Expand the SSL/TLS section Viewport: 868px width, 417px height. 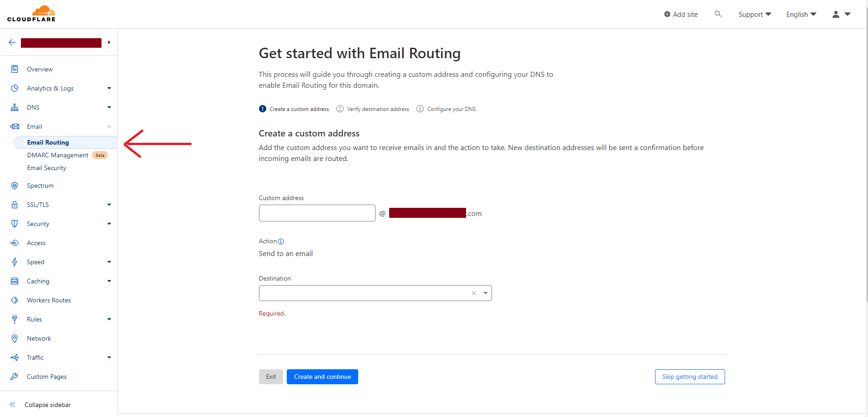[x=109, y=204]
